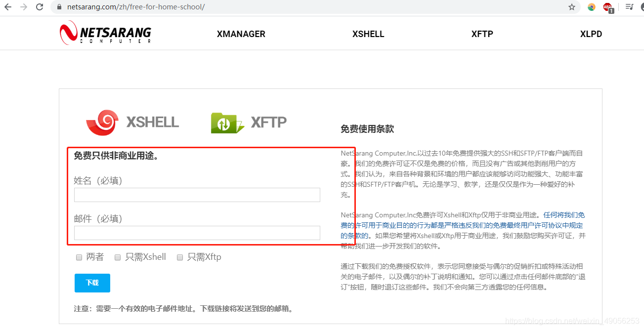The width and height of the screenshot is (644, 330).
Task: Check the 只需Xftp checkbox
Action: pos(180,257)
